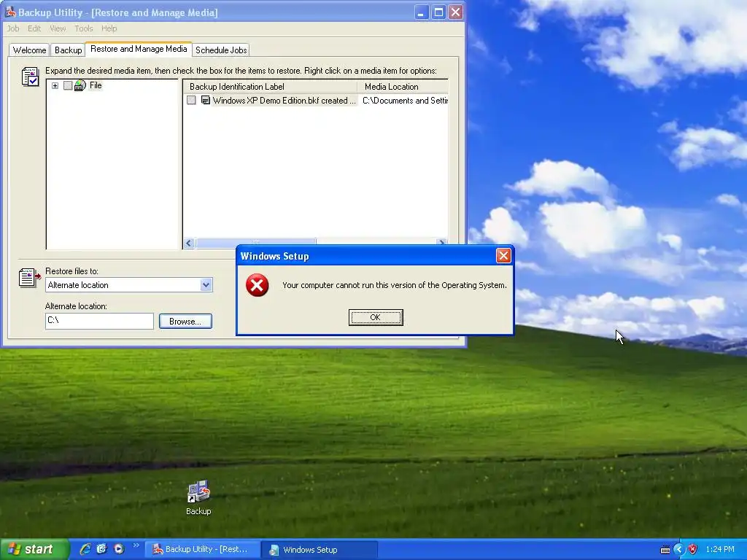
Task: Expand the Quick Launch overflow chevron
Action: coord(136,545)
